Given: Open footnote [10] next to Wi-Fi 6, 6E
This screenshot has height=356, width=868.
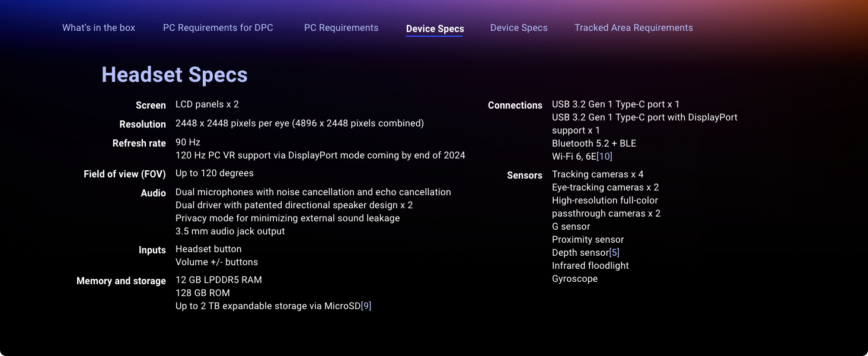Looking at the screenshot, I should pos(604,157).
